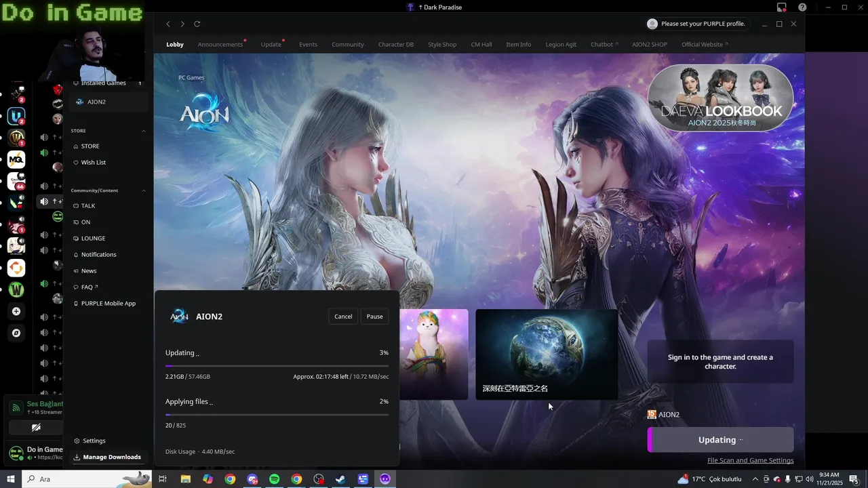Viewport: 868px width, 488px height.
Task: Click the Ara taskbar search box
Action: coord(87,479)
